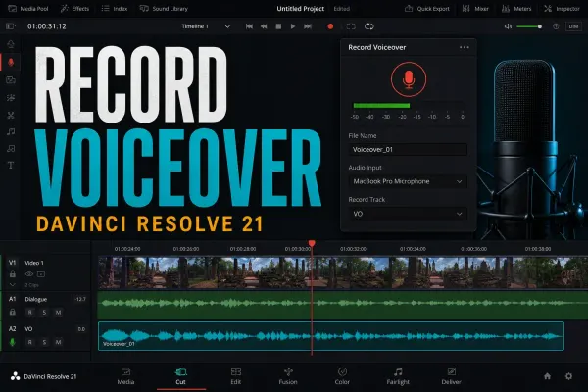Mute the monitor speaker icon
588x392 pixels.
pos(508,26)
